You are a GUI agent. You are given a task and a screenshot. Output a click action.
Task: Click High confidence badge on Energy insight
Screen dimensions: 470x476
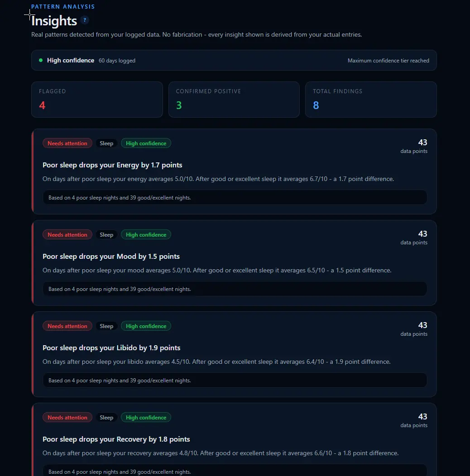[x=146, y=143]
